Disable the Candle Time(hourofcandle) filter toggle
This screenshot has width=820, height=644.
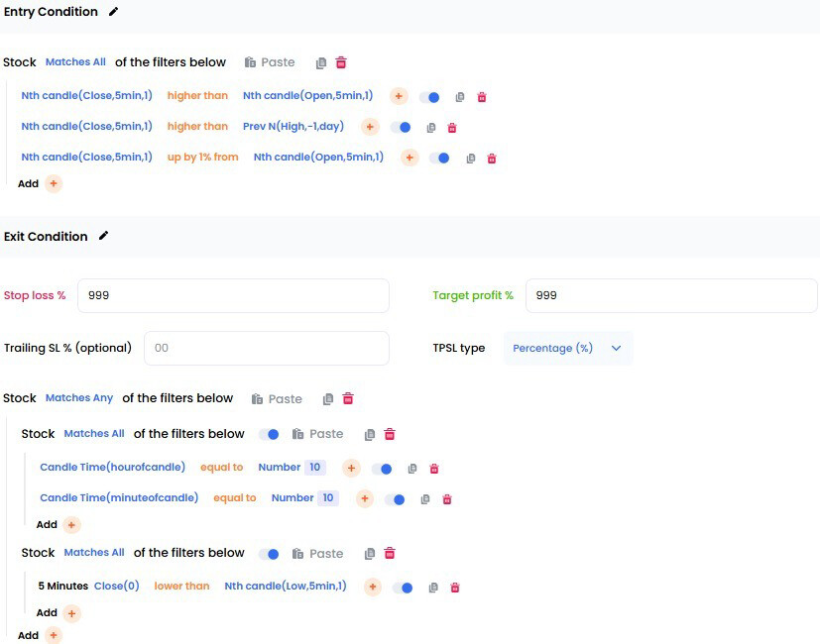382,469
